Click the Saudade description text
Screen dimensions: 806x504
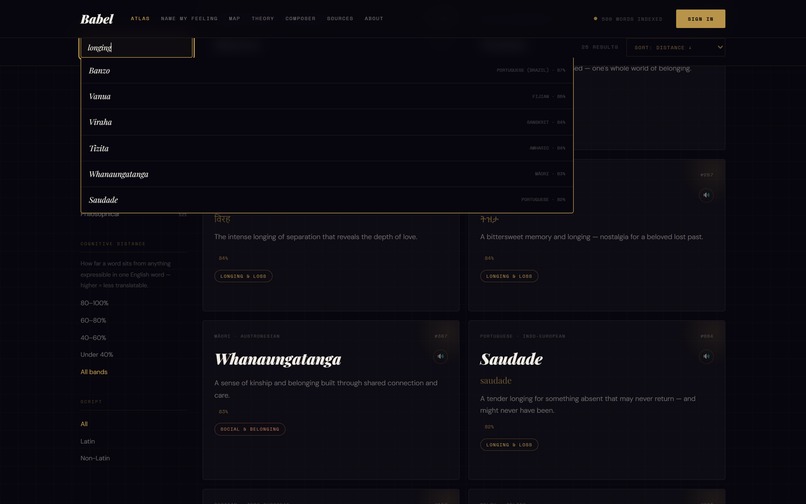point(588,404)
